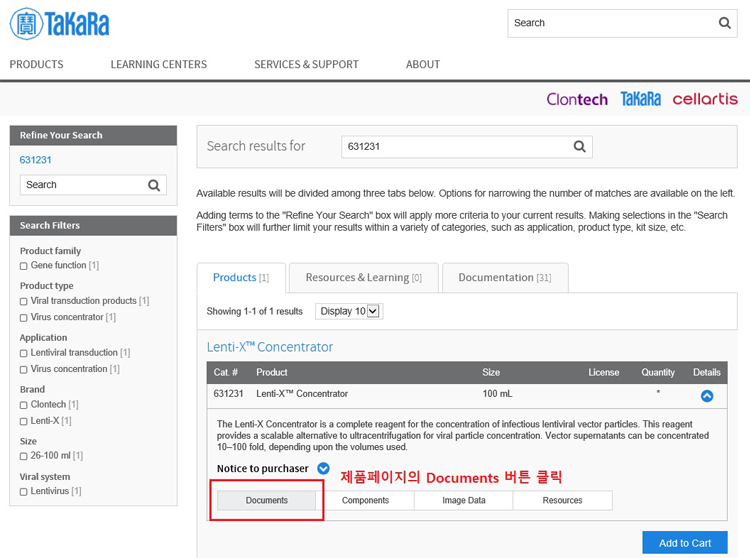Switch to the Products [1] tab

pos(241,277)
